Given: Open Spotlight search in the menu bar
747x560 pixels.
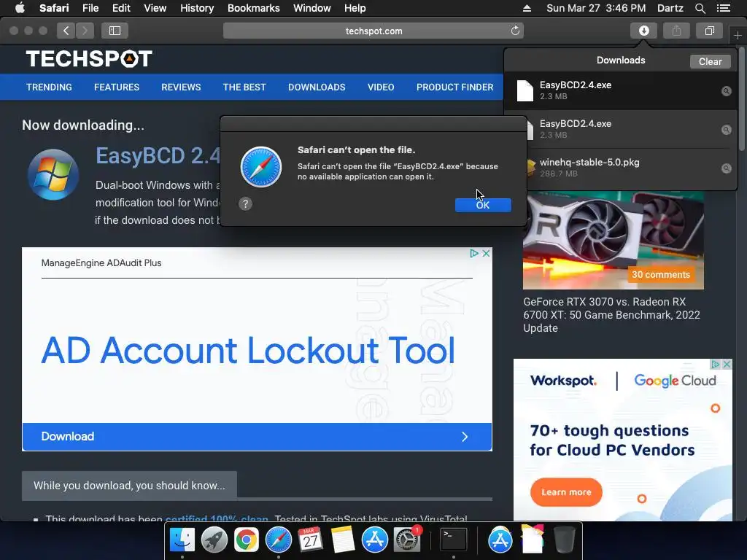Looking at the screenshot, I should (700, 8).
